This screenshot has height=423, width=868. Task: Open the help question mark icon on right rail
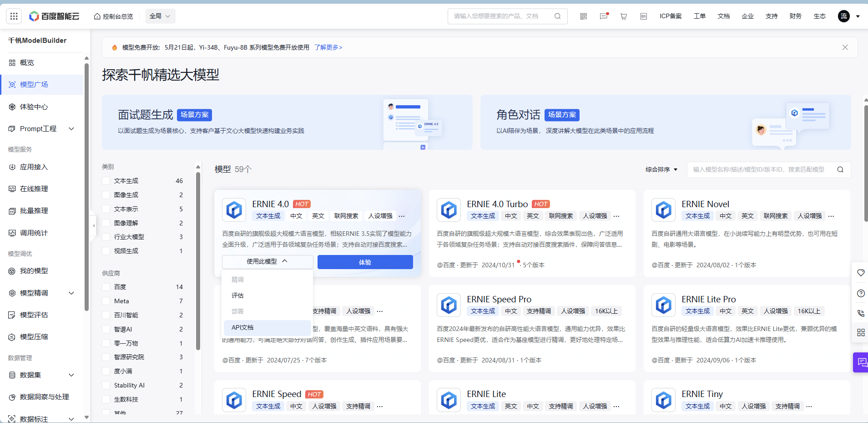(x=861, y=293)
